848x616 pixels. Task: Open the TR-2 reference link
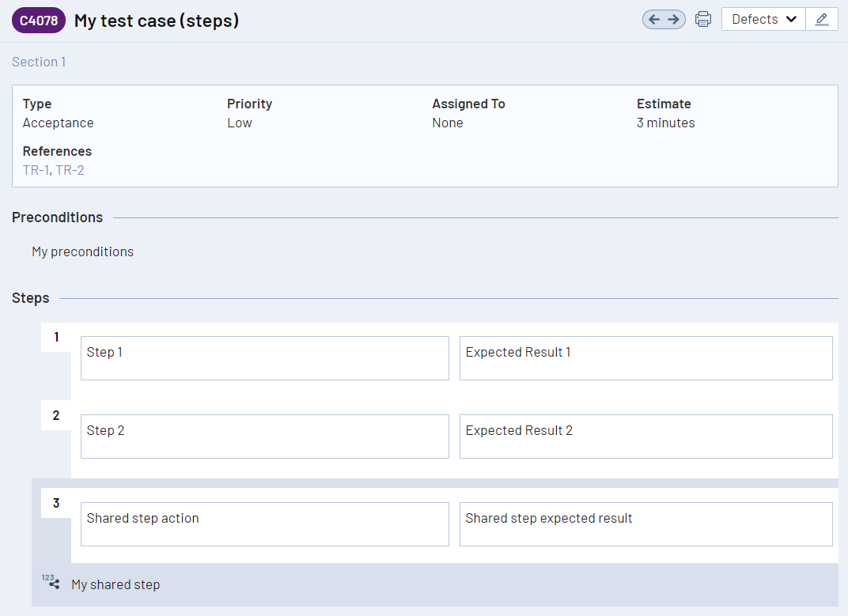[70, 170]
